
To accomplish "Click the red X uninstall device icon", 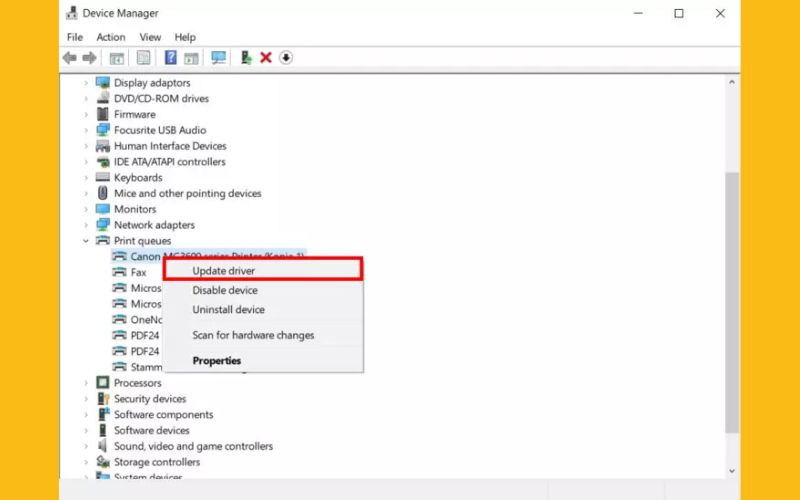I will [266, 58].
